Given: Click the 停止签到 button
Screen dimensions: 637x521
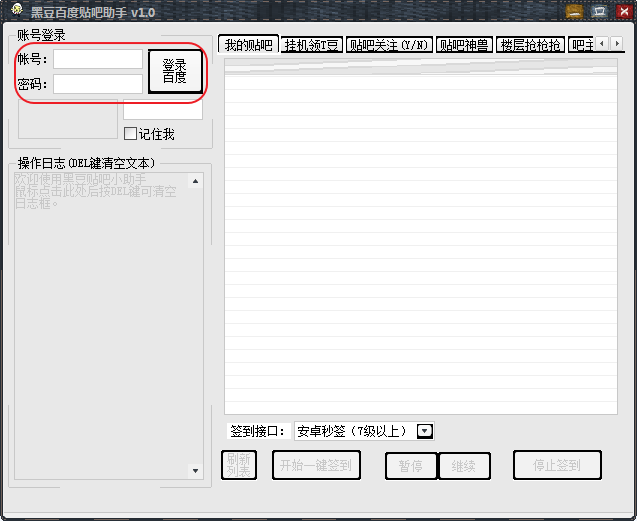Looking at the screenshot, I should click(x=557, y=465).
